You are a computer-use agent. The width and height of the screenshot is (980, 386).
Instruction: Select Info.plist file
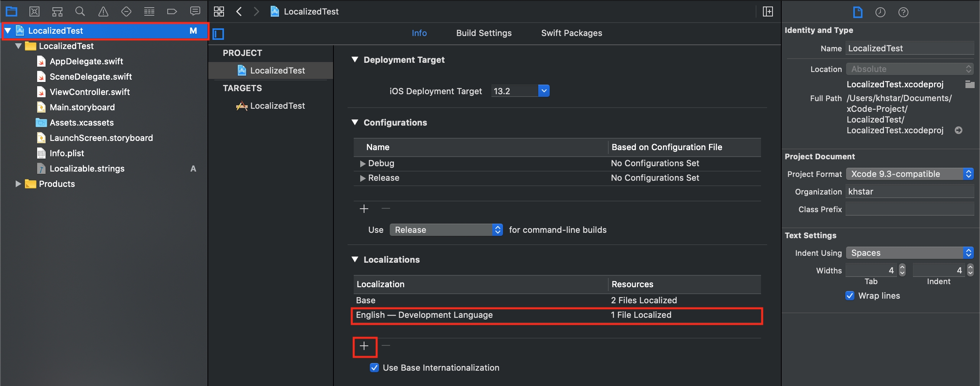tap(67, 153)
